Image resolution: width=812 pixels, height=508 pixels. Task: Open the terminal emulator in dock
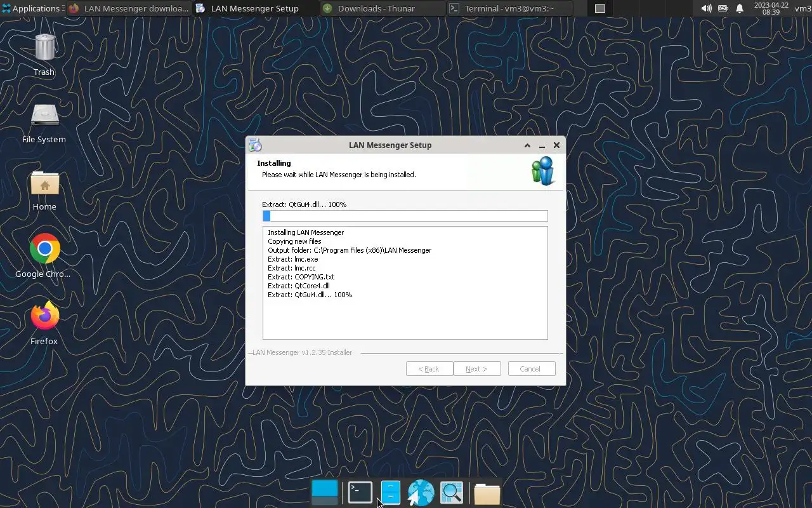point(360,492)
